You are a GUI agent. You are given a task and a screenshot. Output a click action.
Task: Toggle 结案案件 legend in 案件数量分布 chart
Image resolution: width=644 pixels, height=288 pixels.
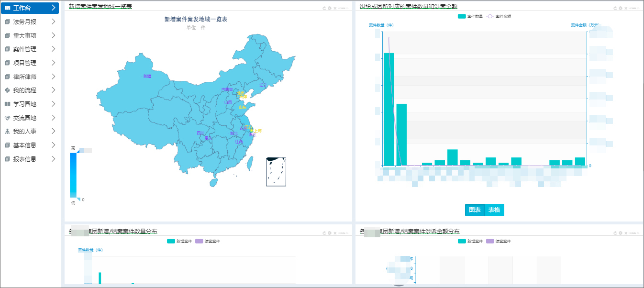coord(208,241)
